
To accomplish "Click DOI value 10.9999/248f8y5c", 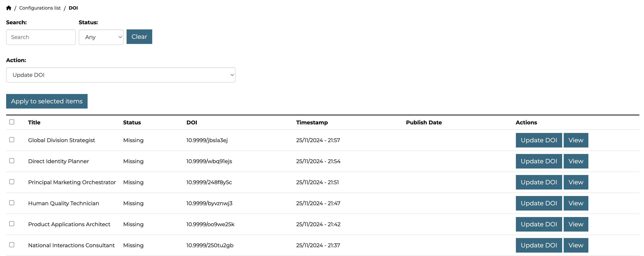I will click(209, 182).
